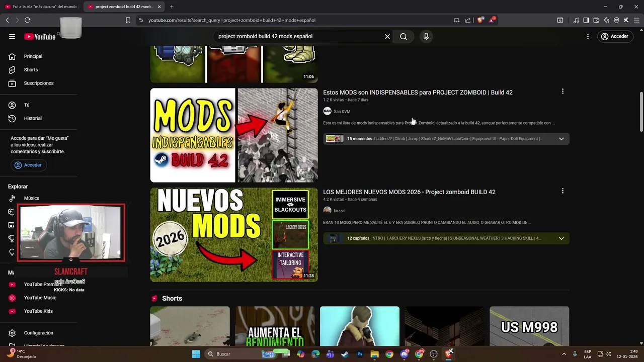The width and height of the screenshot is (644, 362).
Task: Open Leo AI sparkle icon
Action: click(606, 20)
